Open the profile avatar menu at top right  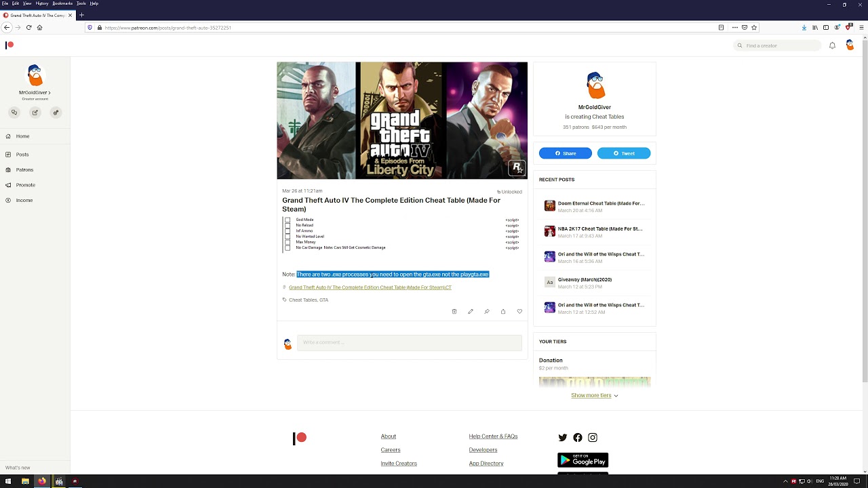(x=850, y=45)
